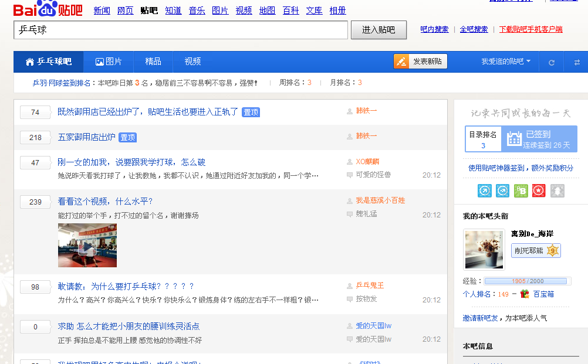This screenshot has width=588, height=364.
Task: Click the 进入贴吧 search button
Action: (378, 30)
